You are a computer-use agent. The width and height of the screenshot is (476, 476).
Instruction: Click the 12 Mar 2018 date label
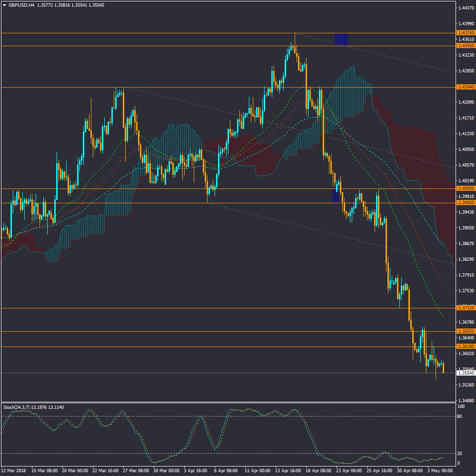(13, 471)
